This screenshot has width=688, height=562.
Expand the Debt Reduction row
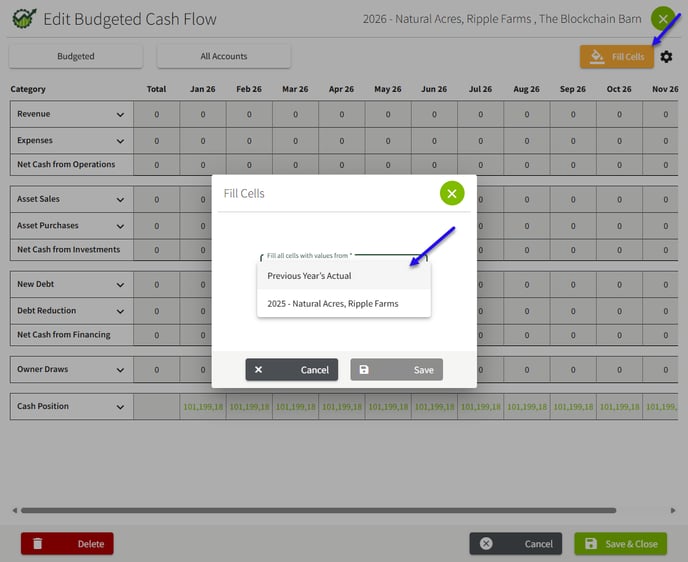pyautogui.click(x=121, y=311)
